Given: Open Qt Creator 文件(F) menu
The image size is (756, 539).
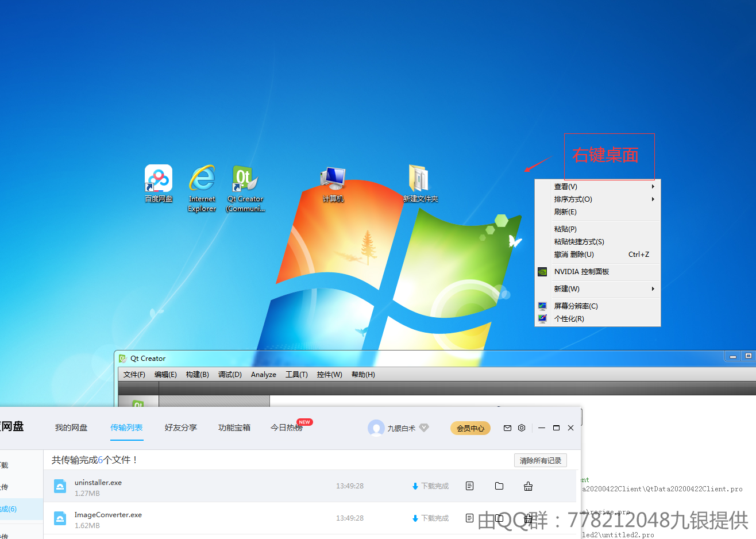Looking at the screenshot, I should point(134,375).
